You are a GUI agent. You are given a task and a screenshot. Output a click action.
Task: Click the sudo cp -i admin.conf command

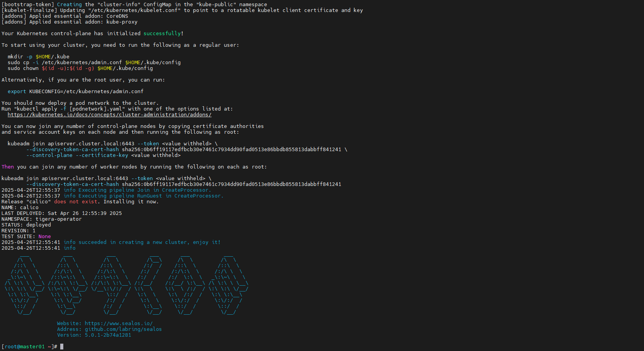[94, 63]
